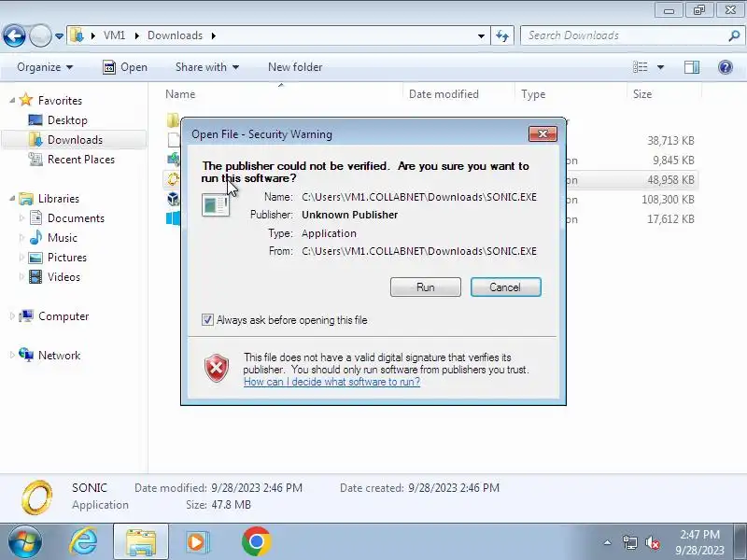The width and height of the screenshot is (747, 560).
Task: Show hidden tray icons arrow
Action: coord(607,542)
